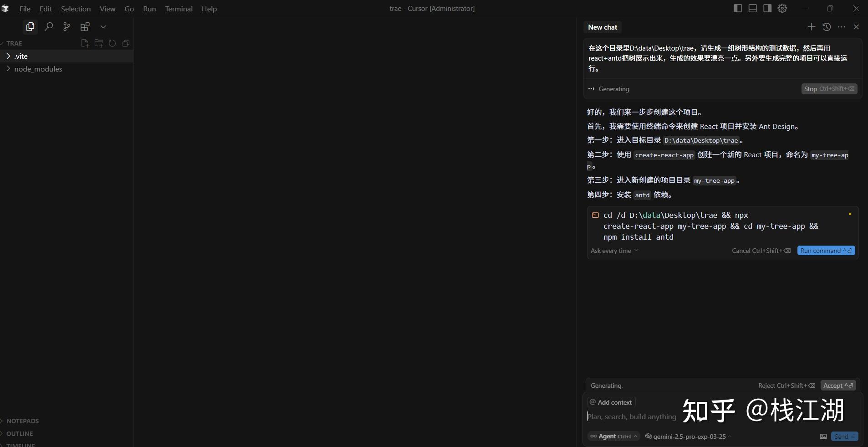This screenshot has height=447, width=868.
Task: Expand the NOTEPADS section
Action: 22,421
